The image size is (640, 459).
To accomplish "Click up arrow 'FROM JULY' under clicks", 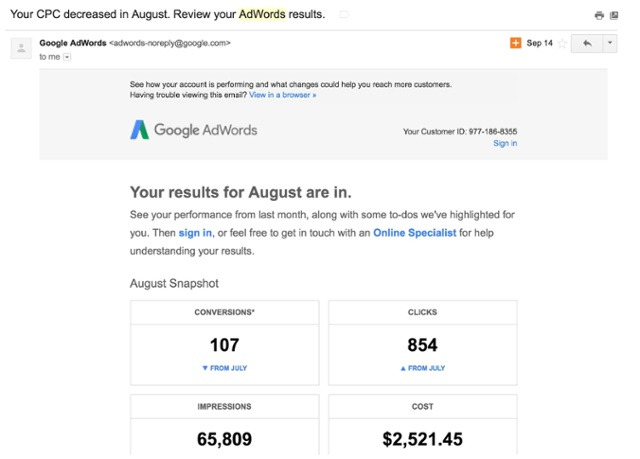I will pyautogui.click(x=422, y=368).
